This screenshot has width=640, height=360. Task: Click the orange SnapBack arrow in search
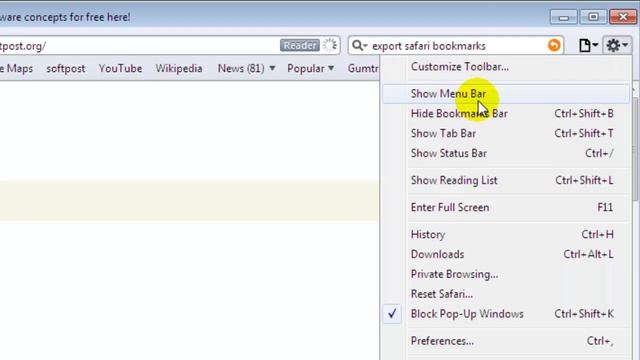tap(554, 45)
